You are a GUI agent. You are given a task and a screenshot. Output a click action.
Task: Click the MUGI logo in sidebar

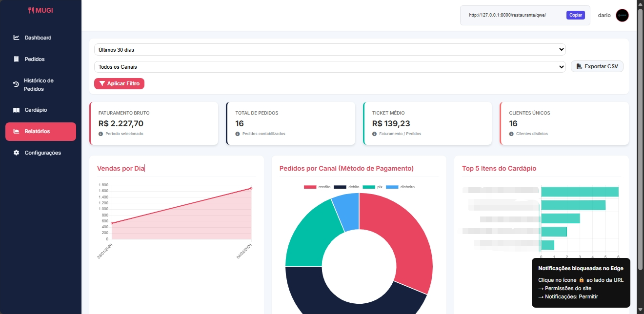coord(40,10)
